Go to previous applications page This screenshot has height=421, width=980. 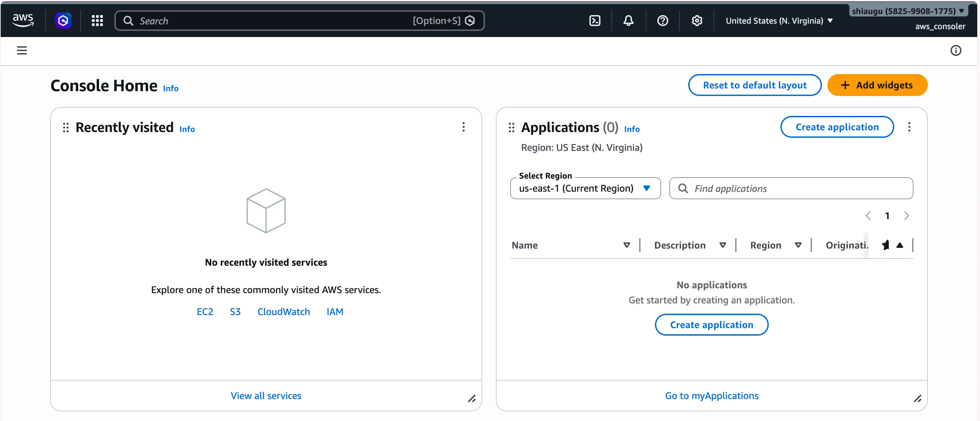(x=868, y=216)
